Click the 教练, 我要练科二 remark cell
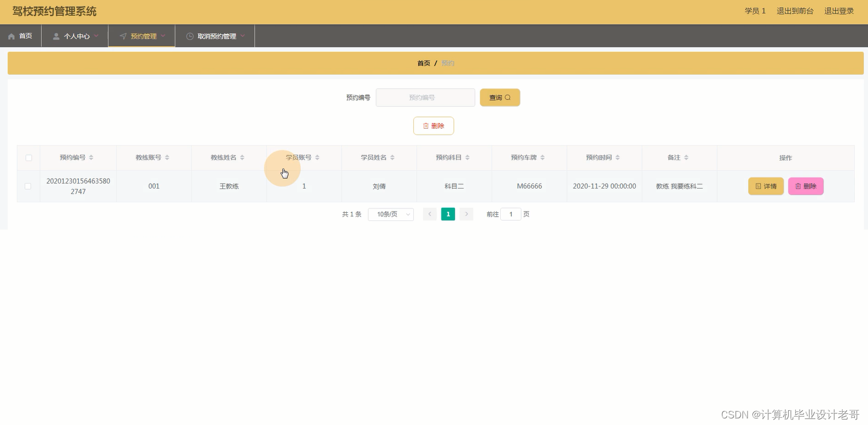 tap(679, 186)
